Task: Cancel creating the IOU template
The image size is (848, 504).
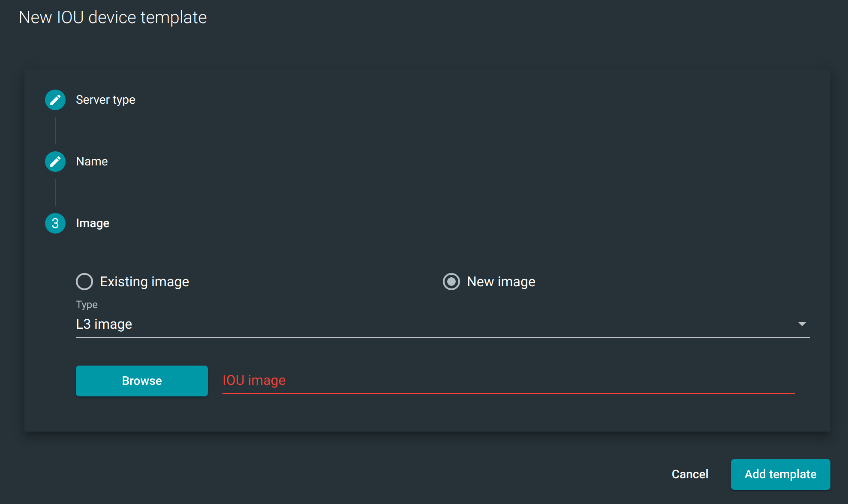Action: [690, 474]
